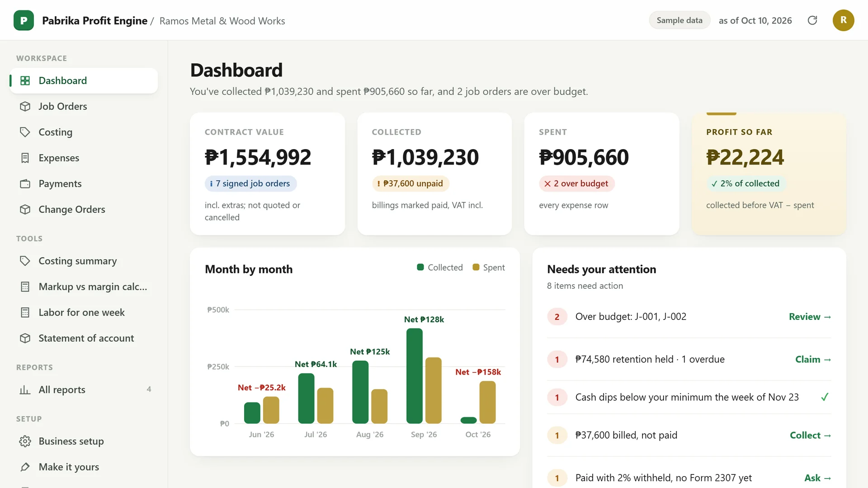Image resolution: width=868 pixels, height=488 pixels.
Task: Click the Business setup gear icon
Action: pyautogui.click(x=25, y=441)
